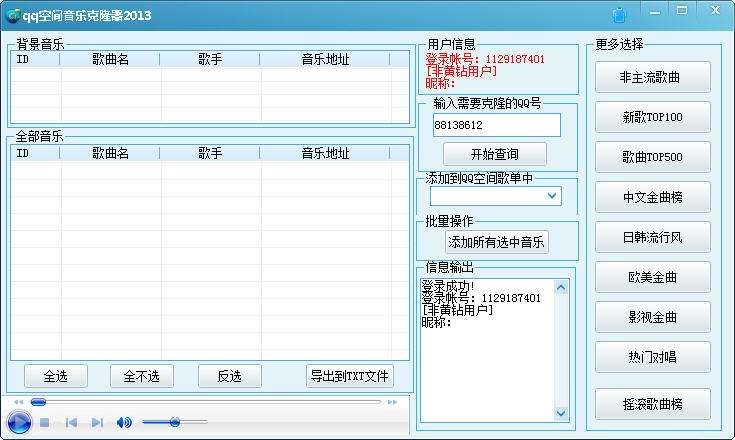Mute audio with the speaker icon
This screenshot has height=440, width=735.
(x=124, y=423)
